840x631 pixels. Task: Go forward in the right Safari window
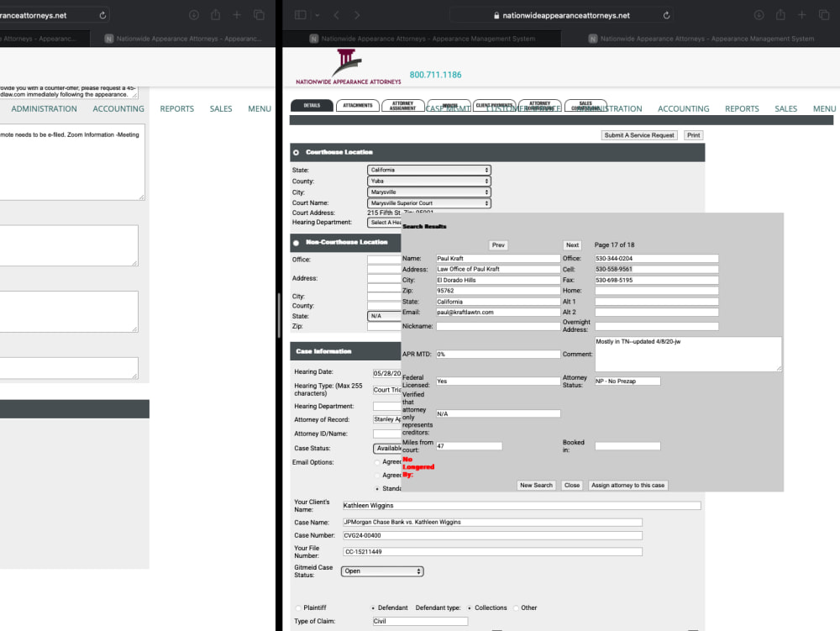[x=357, y=15]
